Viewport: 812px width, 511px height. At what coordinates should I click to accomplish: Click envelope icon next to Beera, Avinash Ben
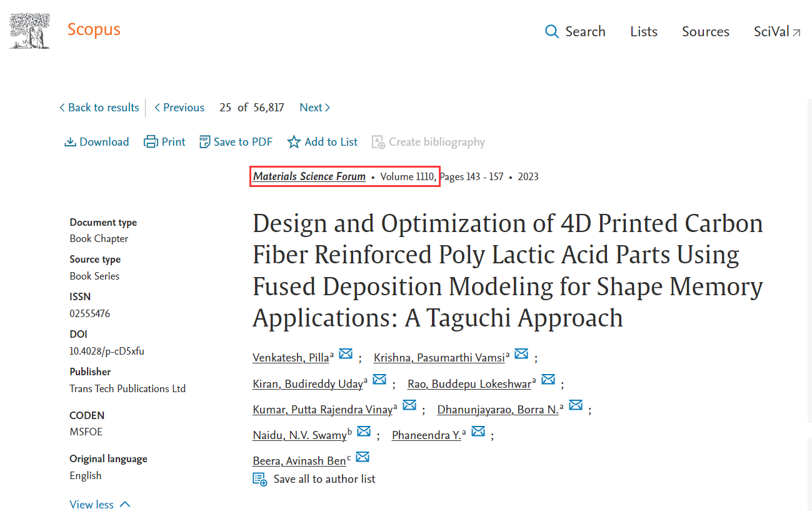pos(363,457)
